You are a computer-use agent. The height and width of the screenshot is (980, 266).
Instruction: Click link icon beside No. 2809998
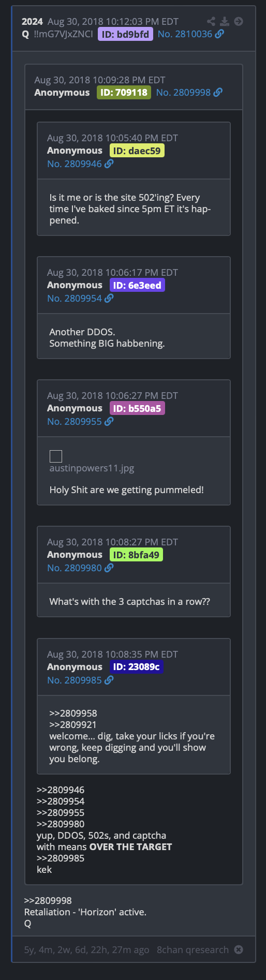(218, 92)
